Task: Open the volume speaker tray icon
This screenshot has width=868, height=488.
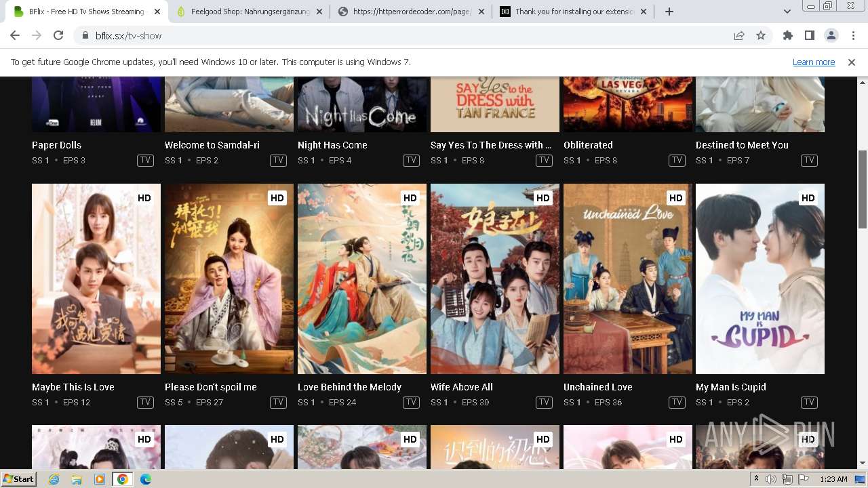Action: (x=771, y=479)
